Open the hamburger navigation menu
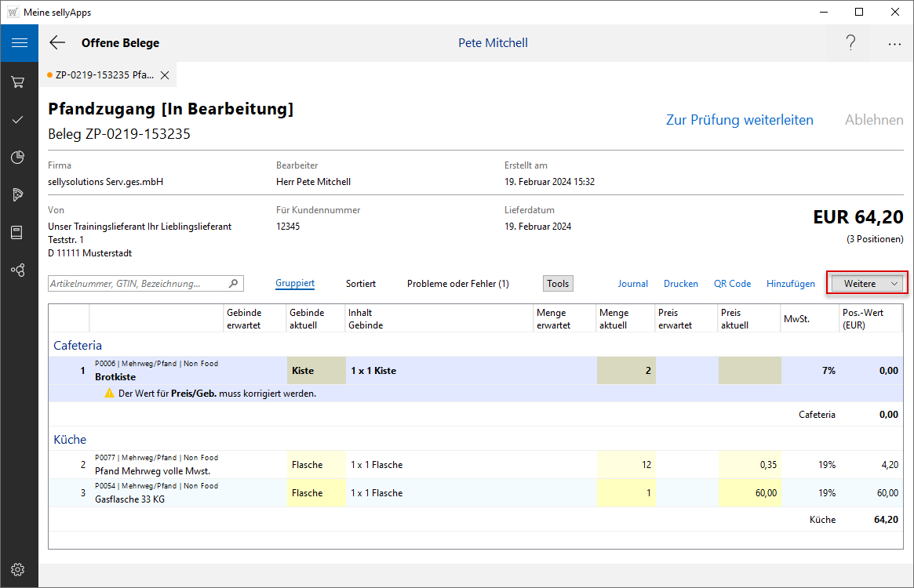The image size is (914, 588). pos(19,43)
